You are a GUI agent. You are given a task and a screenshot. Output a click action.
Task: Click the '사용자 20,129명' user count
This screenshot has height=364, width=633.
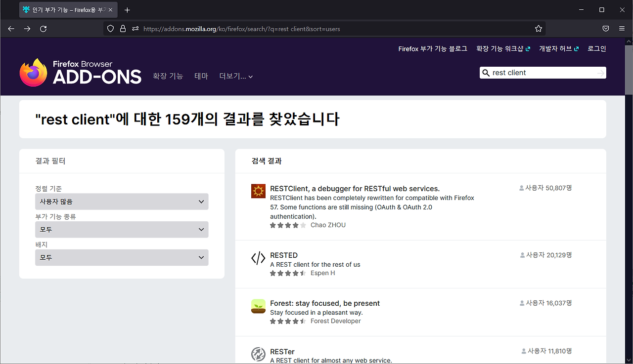pyautogui.click(x=546, y=255)
